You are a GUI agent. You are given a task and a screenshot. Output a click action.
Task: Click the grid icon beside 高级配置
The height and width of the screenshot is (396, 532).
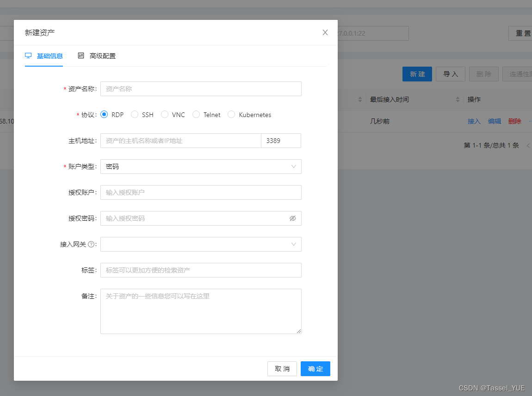click(80, 56)
